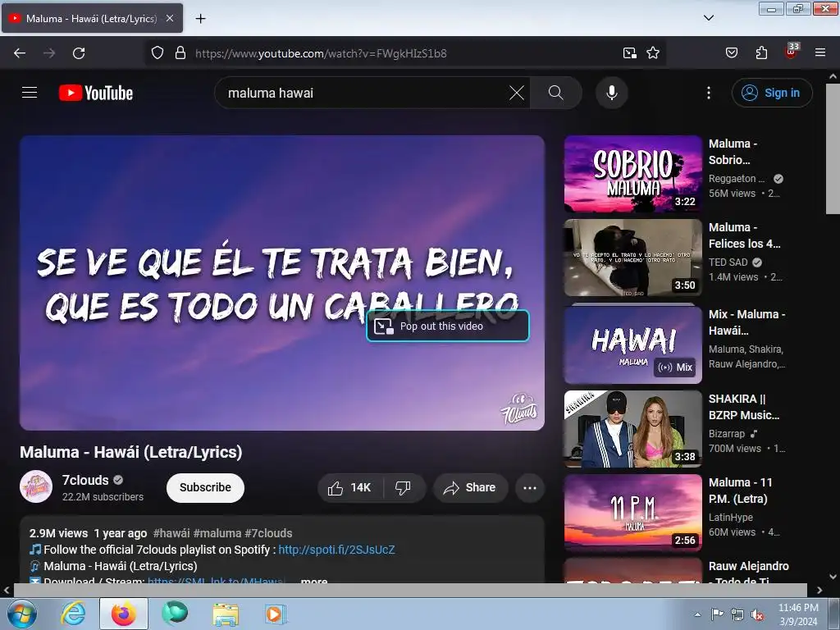Click the search magnifier button
The image size is (840, 630).
pos(555,93)
